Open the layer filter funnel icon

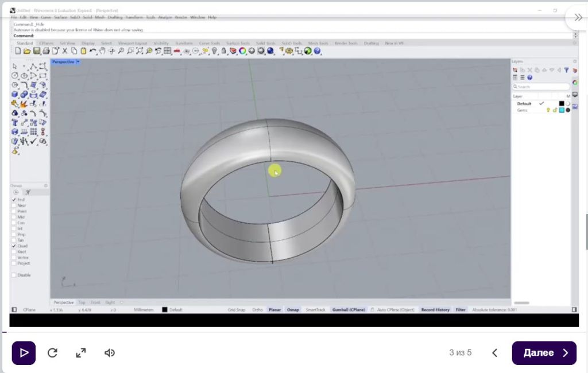(566, 70)
